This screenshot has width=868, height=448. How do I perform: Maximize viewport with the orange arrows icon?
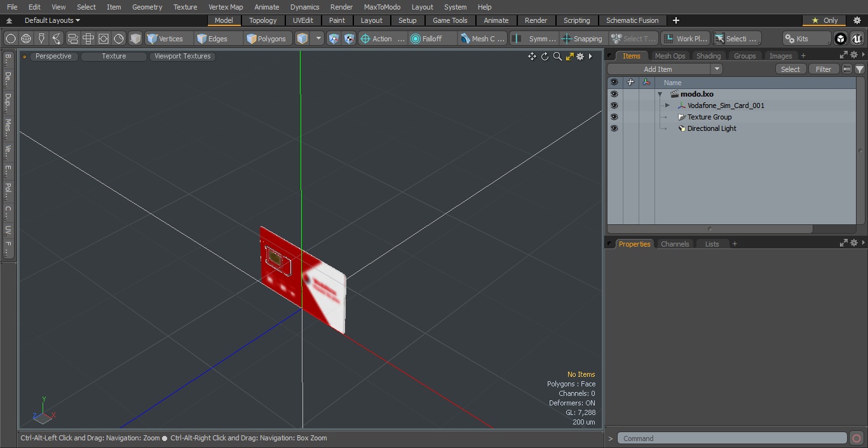coord(569,57)
